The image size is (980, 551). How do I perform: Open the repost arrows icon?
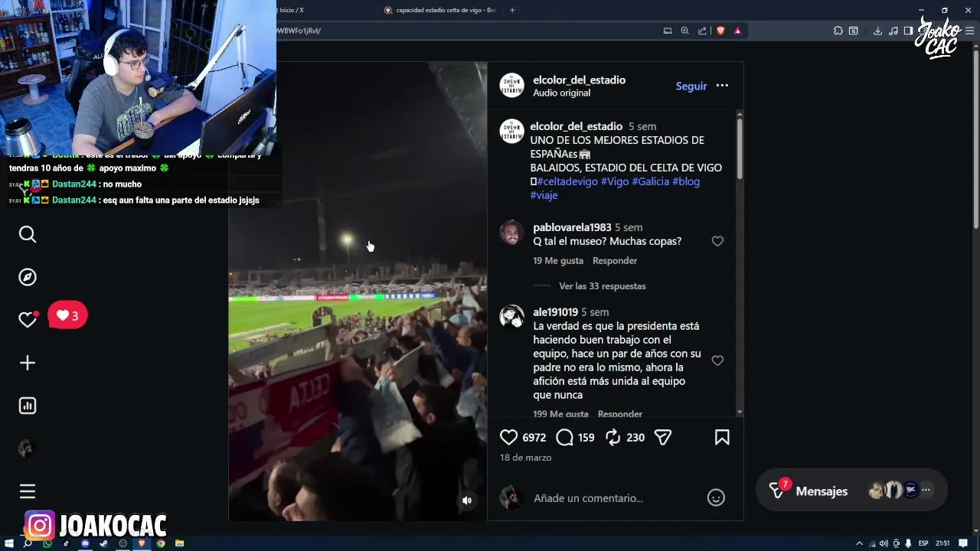[612, 437]
